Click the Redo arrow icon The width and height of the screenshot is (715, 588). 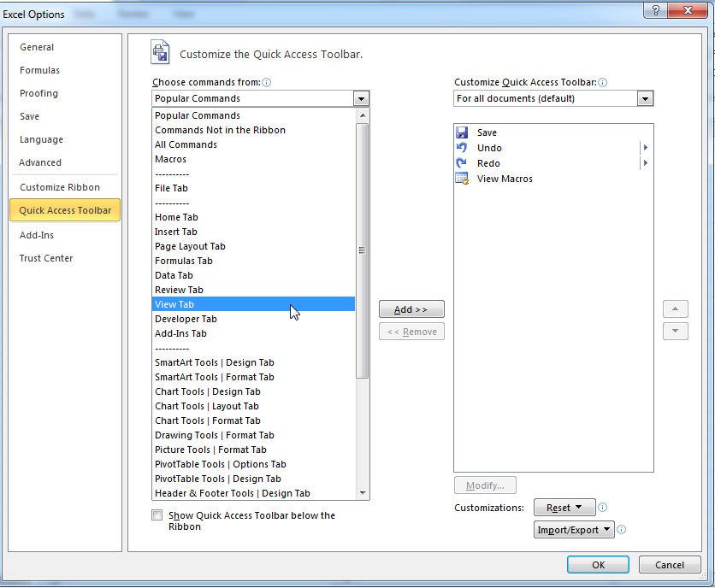tap(462, 163)
